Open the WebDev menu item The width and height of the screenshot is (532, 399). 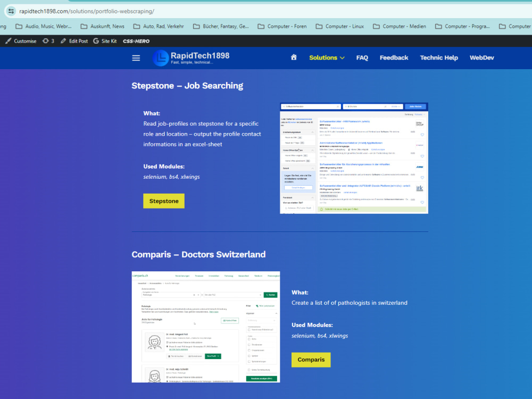pyautogui.click(x=482, y=57)
